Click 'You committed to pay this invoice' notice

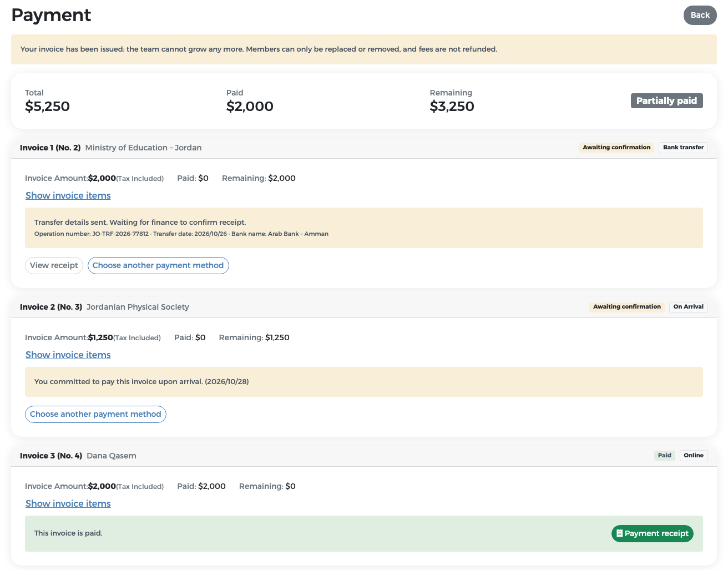(141, 382)
